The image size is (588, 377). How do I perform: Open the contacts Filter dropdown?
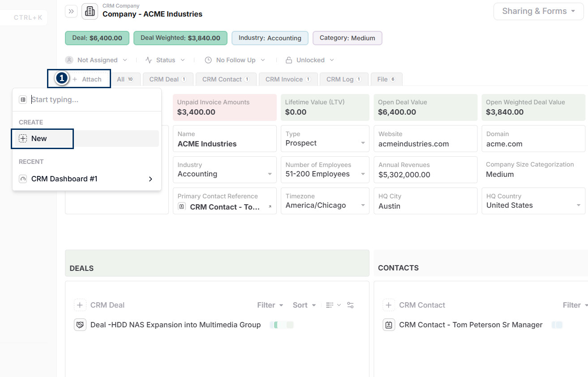click(x=575, y=305)
